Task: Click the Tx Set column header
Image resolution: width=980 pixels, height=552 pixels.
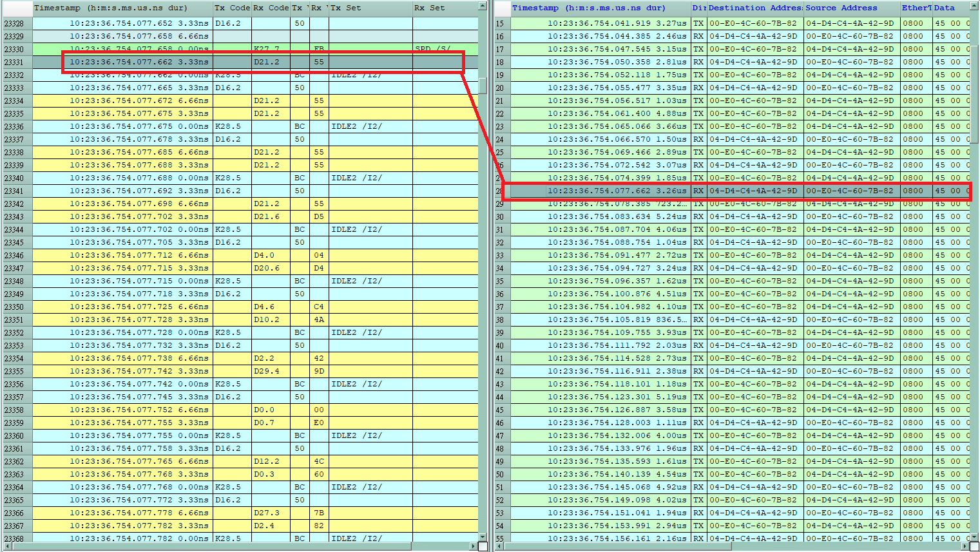Action: (x=370, y=8)
